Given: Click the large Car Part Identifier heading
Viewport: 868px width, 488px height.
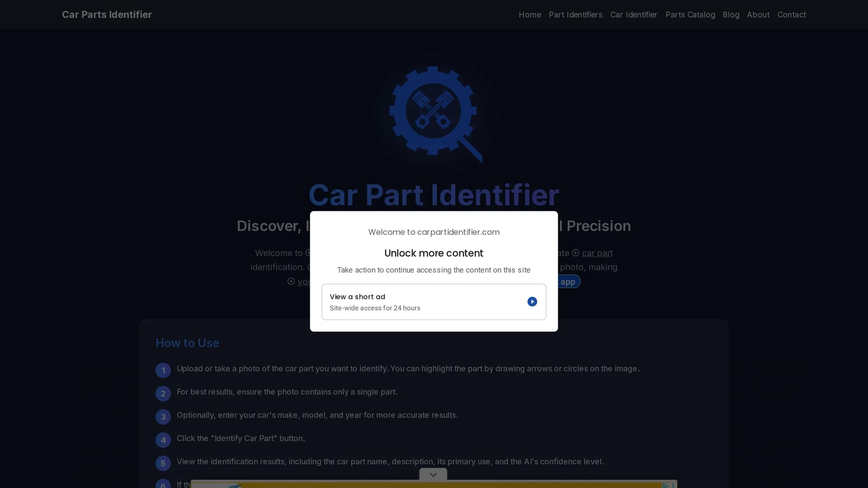Looking at the screenshot, I should click(434, 195).
